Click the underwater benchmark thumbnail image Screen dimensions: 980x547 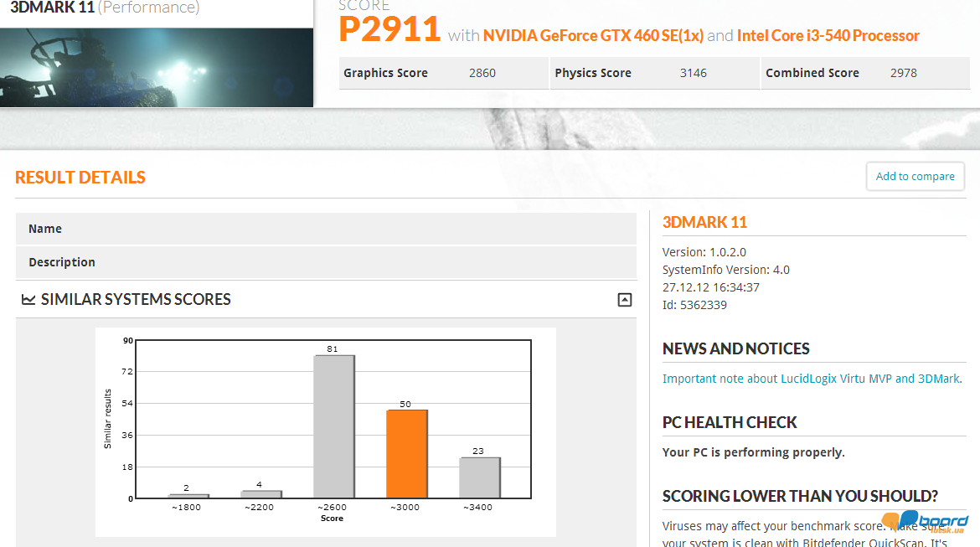[157, 67]
